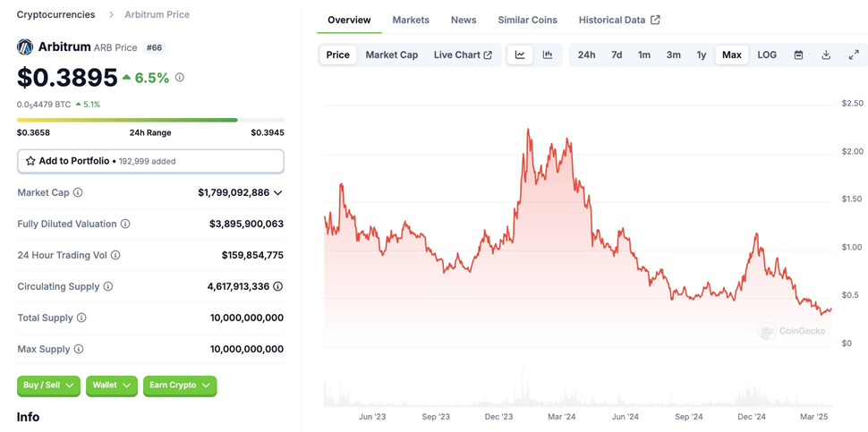The image size is (868, 432).
Task: Click the Max Supply info icon
Action: [79, 349]
